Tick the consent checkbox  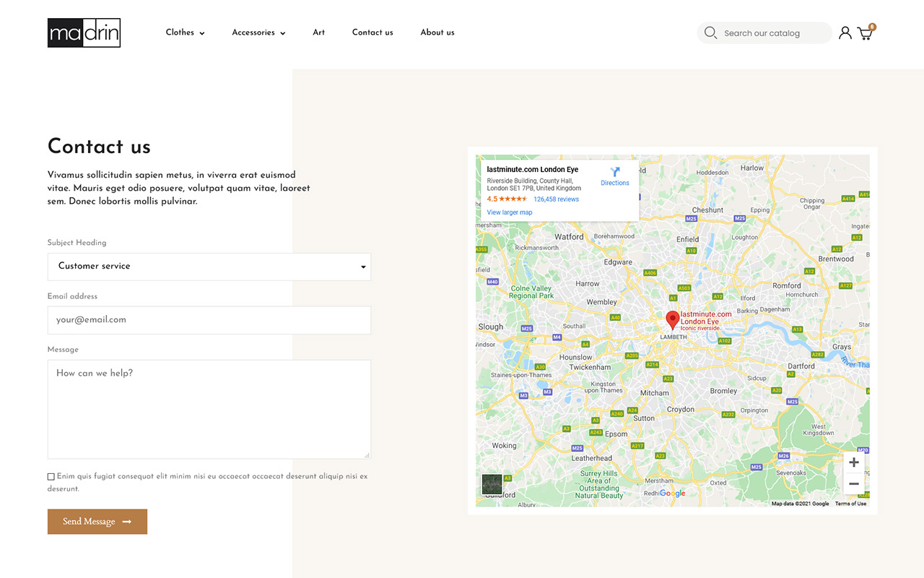point(51,477)
